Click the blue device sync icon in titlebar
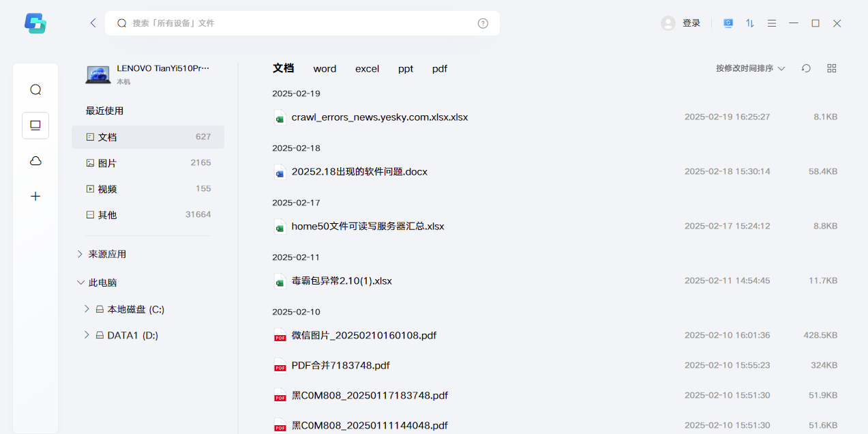Screen dimensions: 868x434 click(x=728, y=23)
